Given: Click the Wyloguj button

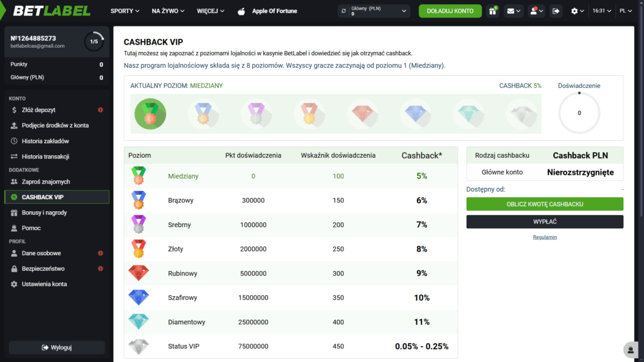Looking at the screenshot, I should pyautogui.click(x=57, y=348).
